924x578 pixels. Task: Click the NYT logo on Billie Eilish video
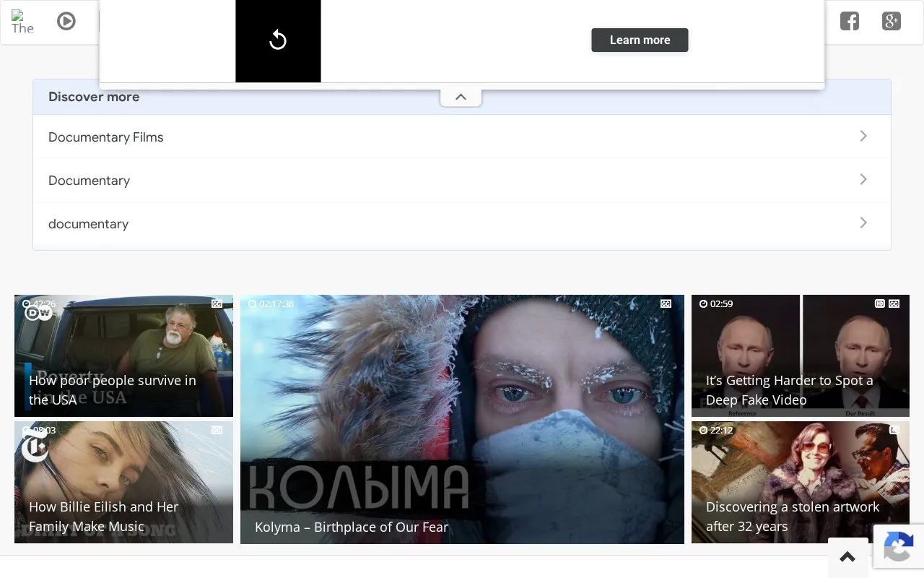35,447
